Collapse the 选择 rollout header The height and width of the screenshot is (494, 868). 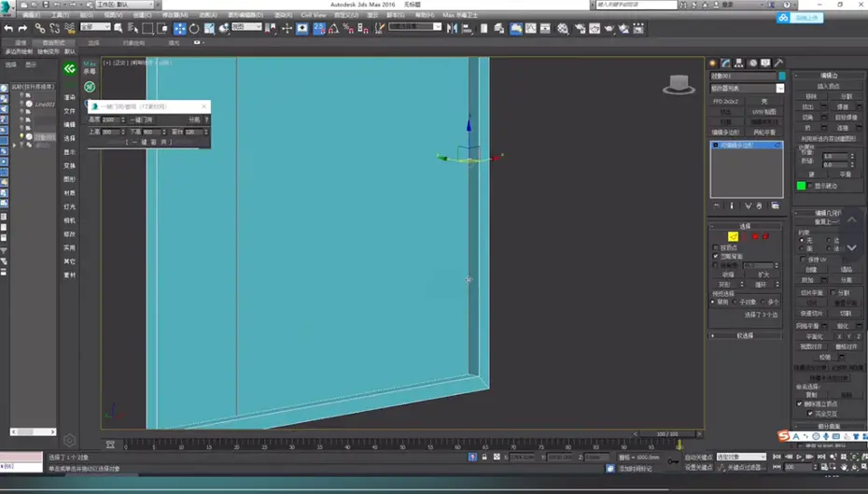pyautogui.click(x=745, y=226)
